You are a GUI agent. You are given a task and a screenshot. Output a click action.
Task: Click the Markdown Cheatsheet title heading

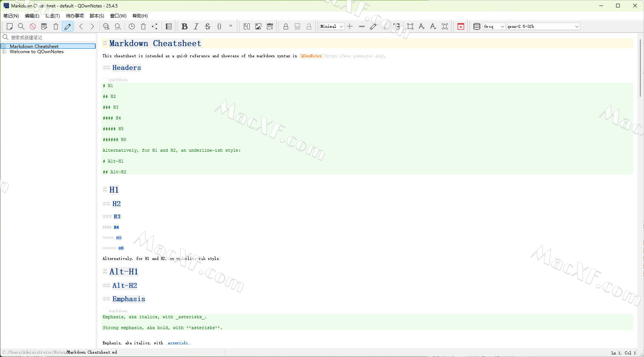pos(155,44)
